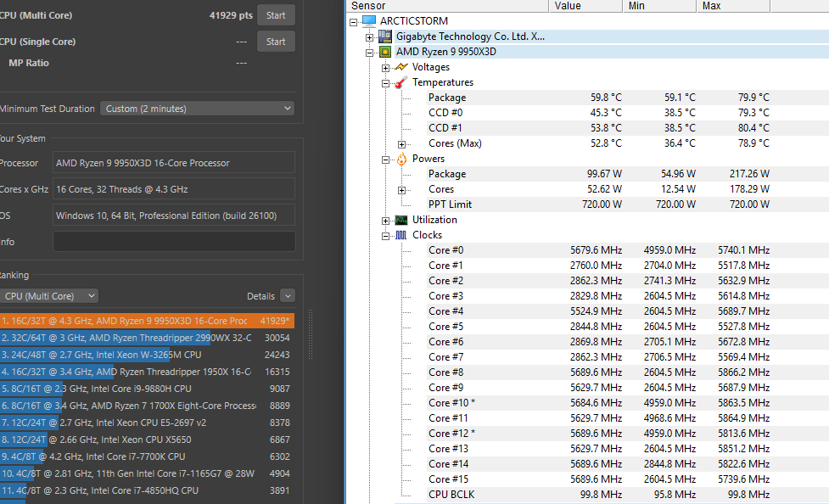Select the Threadripper 1950X ranking entry

pyautogui.click(x=147, y=372)
